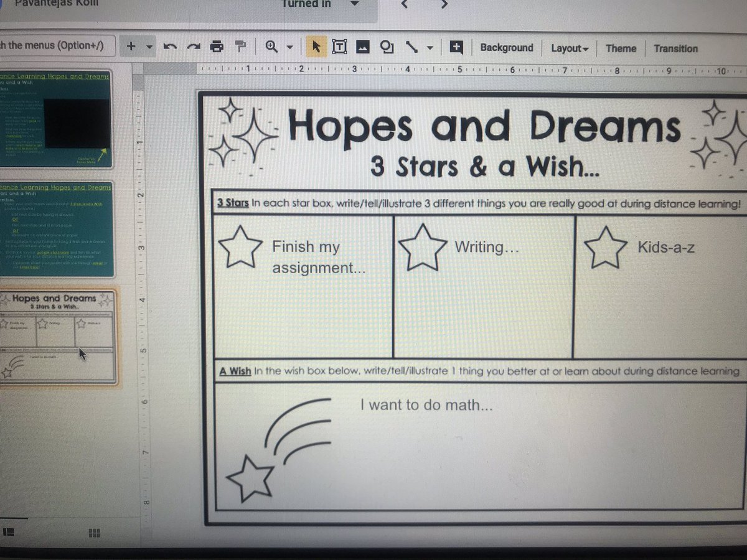
Task: Click the 'A Wish' instruction line text
Action: (x=479, y=371)
